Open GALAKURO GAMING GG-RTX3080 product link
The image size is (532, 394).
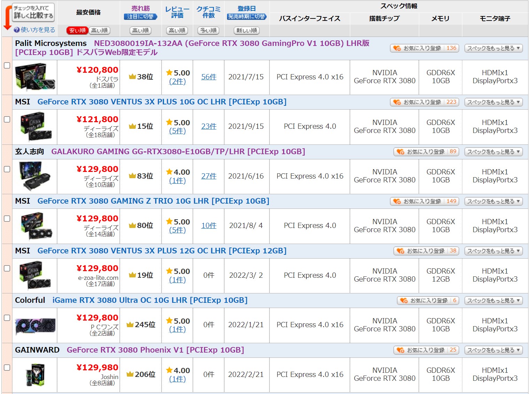click(178, 152)
